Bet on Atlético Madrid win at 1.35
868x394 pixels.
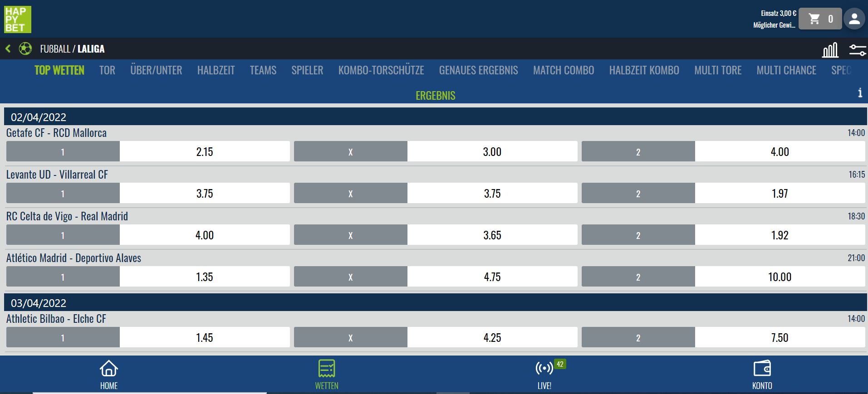point(148,277)
